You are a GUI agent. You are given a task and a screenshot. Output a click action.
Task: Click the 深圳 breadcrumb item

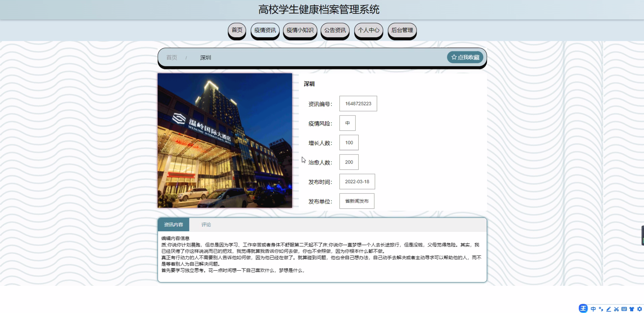tap(206, 57)
